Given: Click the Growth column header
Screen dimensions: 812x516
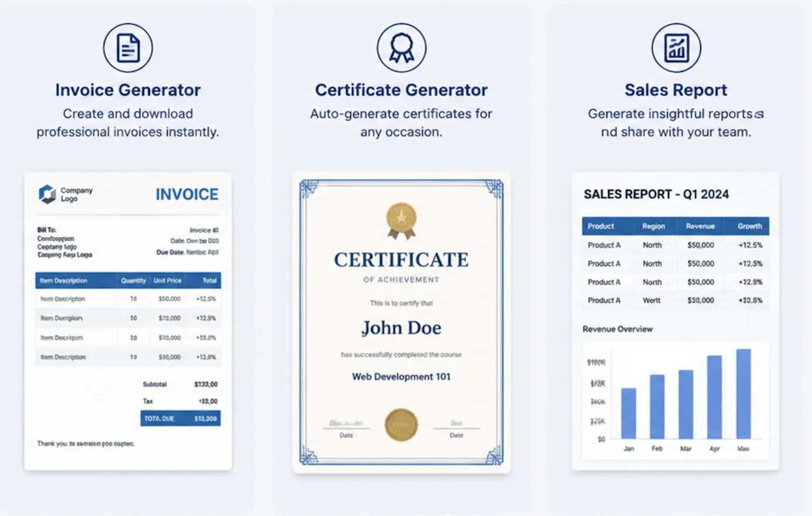Looking at the screenshot, I should click(750, 226).
